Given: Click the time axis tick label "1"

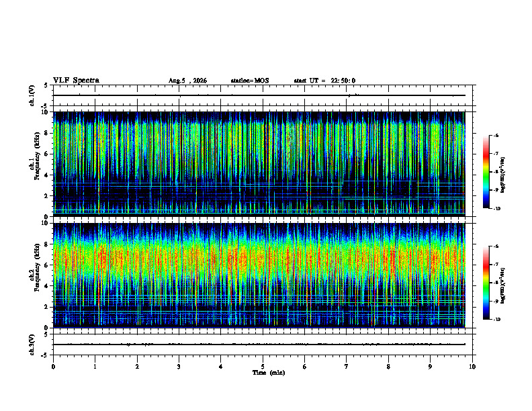Looking at the screenshot, I should pyautogui.click(x=95, y=367).
